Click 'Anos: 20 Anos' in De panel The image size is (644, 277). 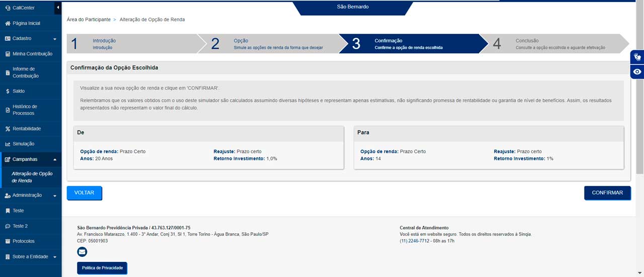click(96, 159)
